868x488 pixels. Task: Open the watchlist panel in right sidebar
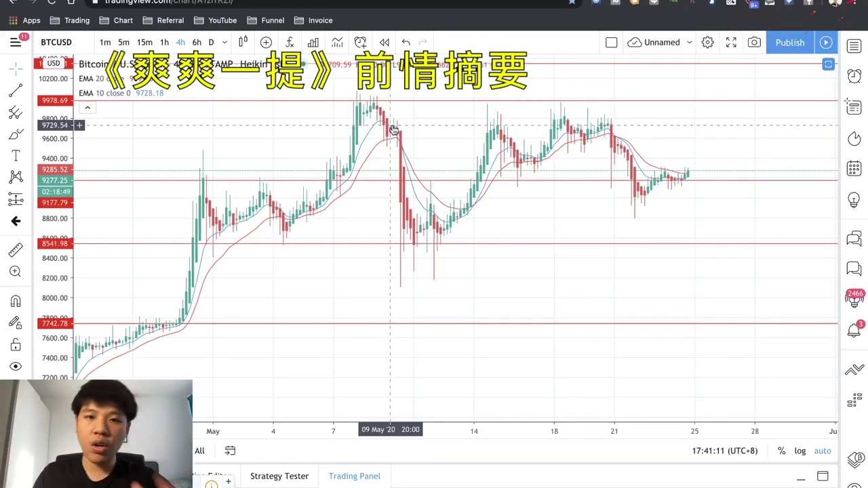(854, 46)
